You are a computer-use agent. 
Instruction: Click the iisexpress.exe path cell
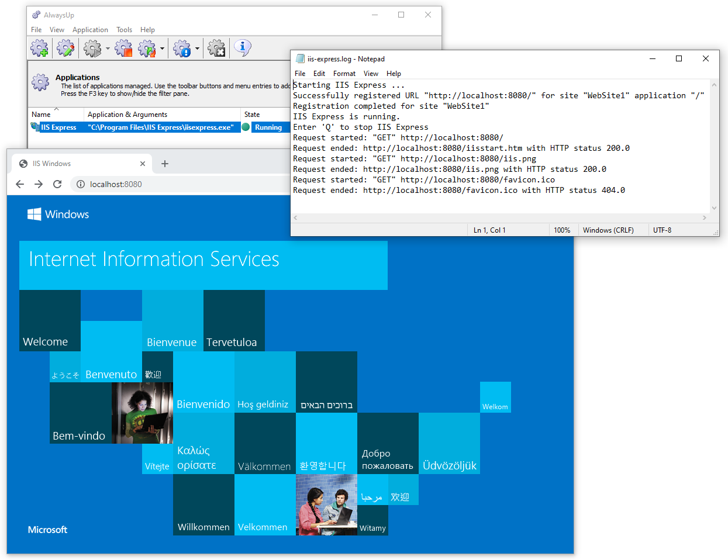(161, 127)
